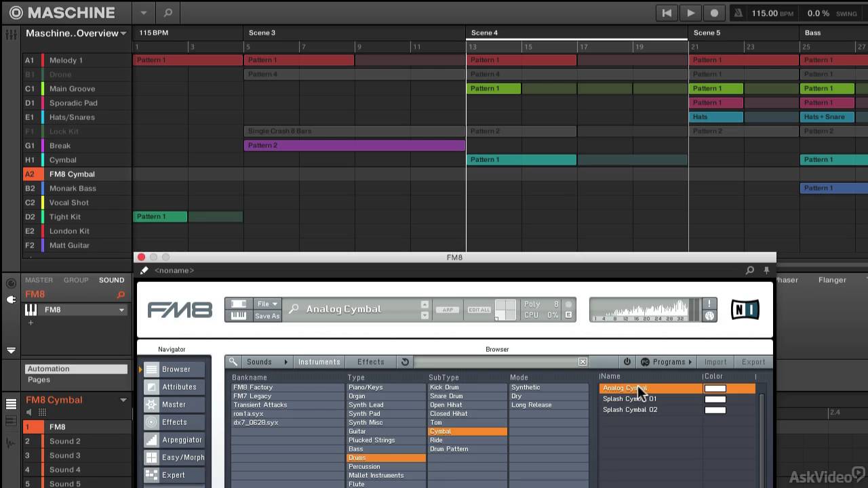Arm the Record button in transport
868x488 pixels.
click(714, 13)
